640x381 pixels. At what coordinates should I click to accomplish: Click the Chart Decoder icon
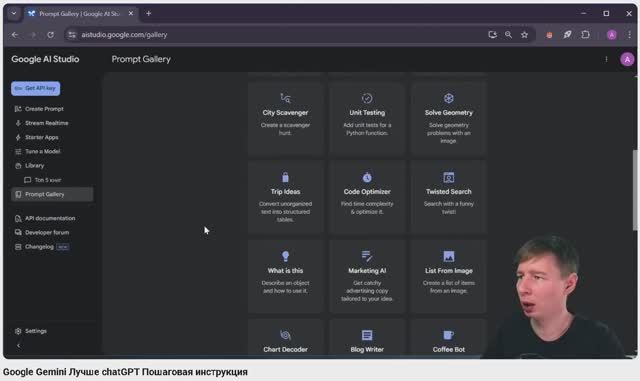(285, 335)
